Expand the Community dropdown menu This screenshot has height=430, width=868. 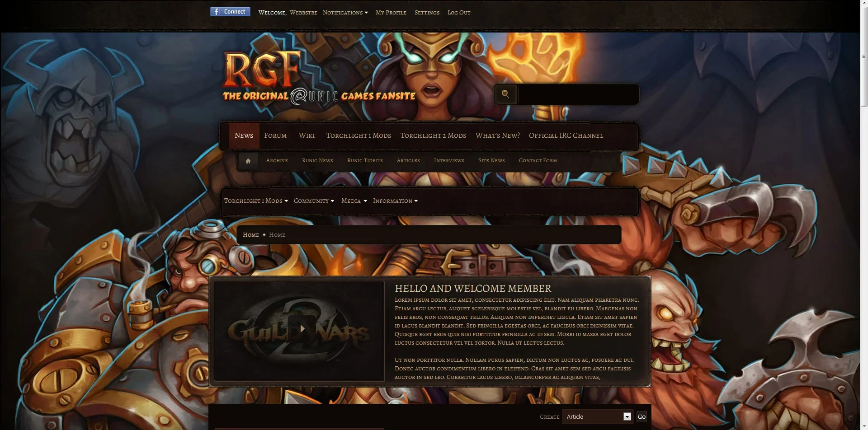tap(314, 201)
